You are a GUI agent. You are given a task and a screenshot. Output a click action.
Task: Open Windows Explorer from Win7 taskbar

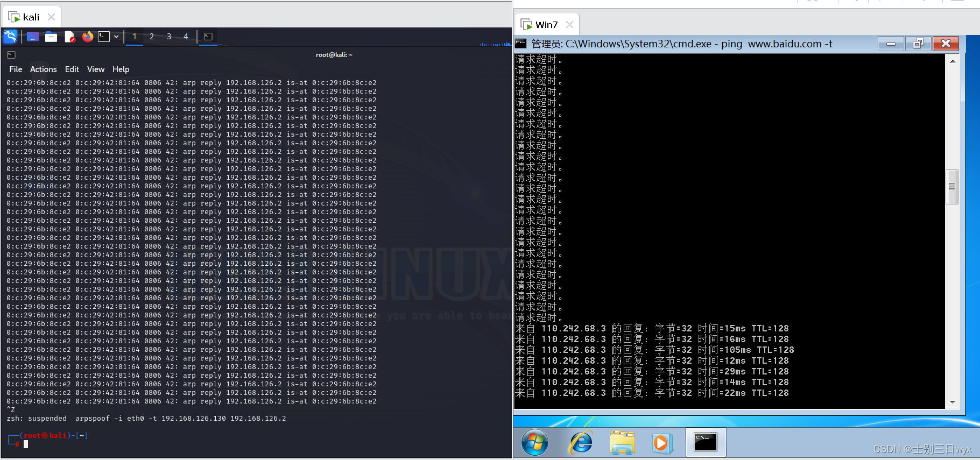pos(623,443)
